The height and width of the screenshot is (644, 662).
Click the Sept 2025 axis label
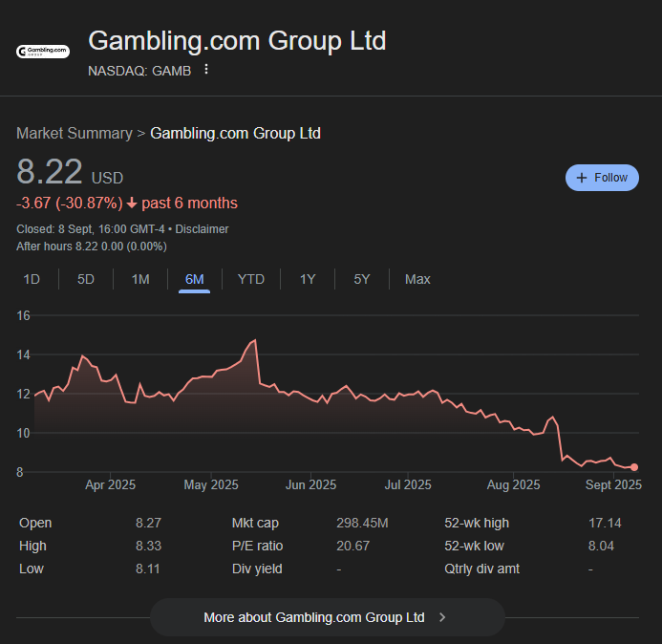pyautogui.click(x=613, y=484)
